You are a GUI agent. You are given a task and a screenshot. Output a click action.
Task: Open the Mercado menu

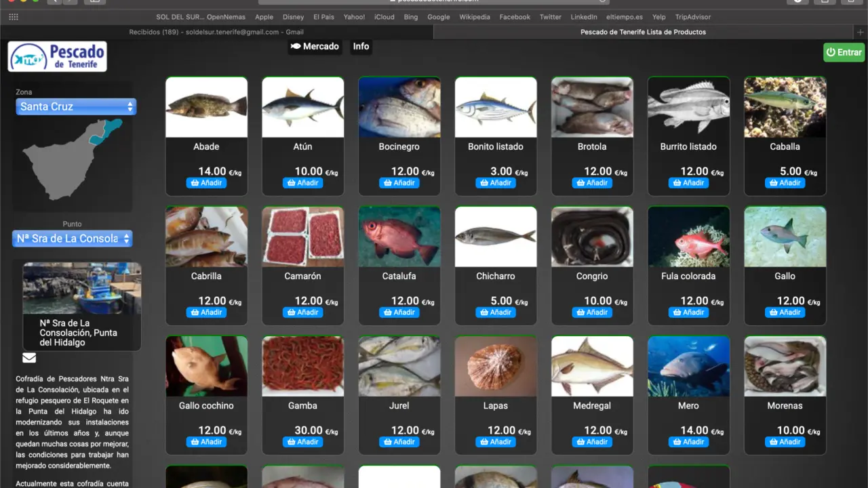click(315, 46)
